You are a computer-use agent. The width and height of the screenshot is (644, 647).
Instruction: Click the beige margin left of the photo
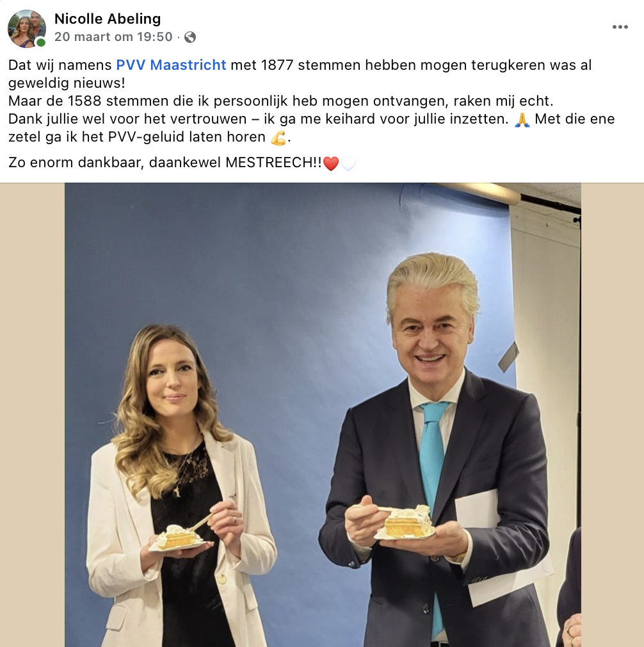click(32, 414)
